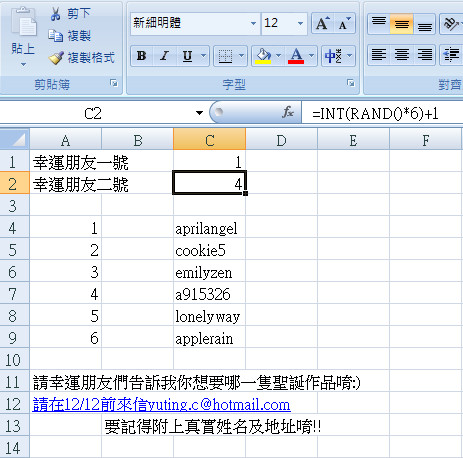
Task: Toggle Bold formatting
Action: click(x=142, y=56)
